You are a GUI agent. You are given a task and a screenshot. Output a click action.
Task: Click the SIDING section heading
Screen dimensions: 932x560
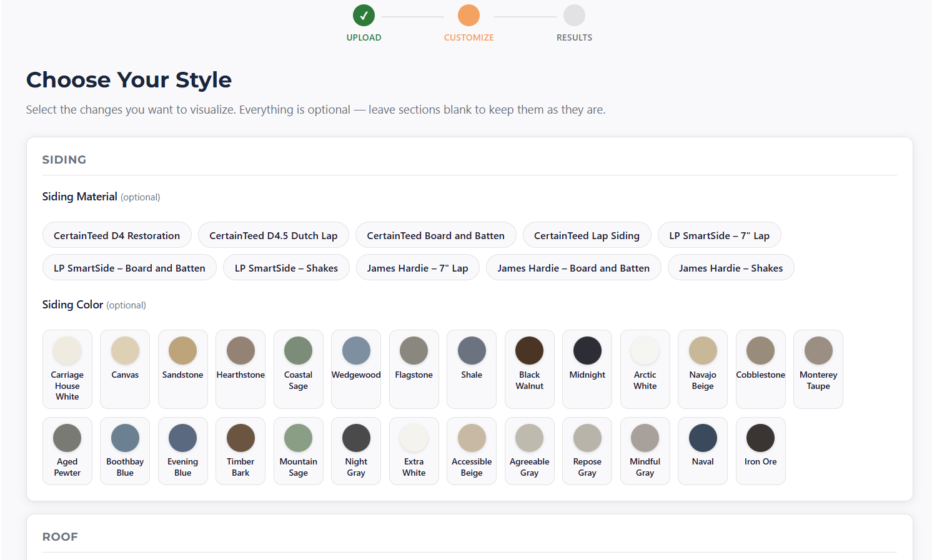pos(64,160)
